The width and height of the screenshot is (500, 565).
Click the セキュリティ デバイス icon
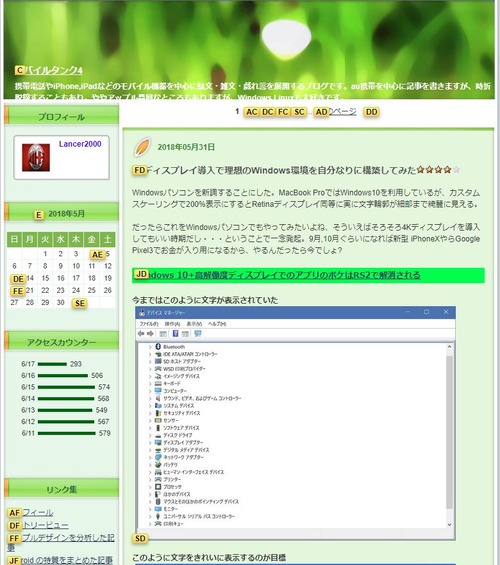tap(158, 413)
